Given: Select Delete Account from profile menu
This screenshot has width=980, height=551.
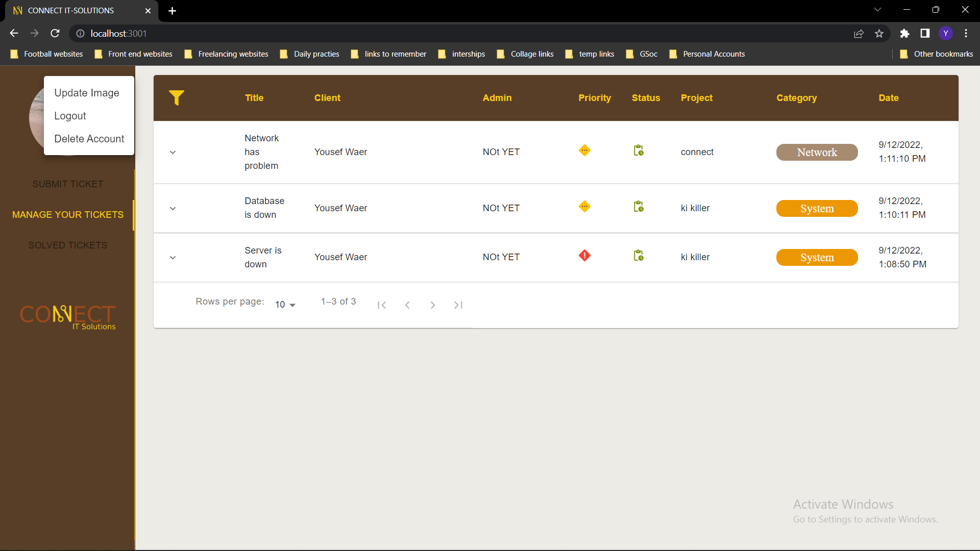Looking at the screenshot, I should point(89,139).
